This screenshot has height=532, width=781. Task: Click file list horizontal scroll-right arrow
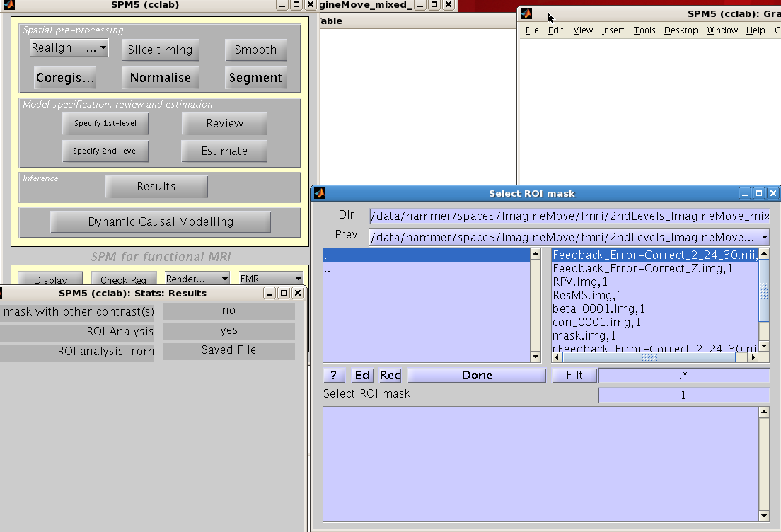click(x=753, y=357)
